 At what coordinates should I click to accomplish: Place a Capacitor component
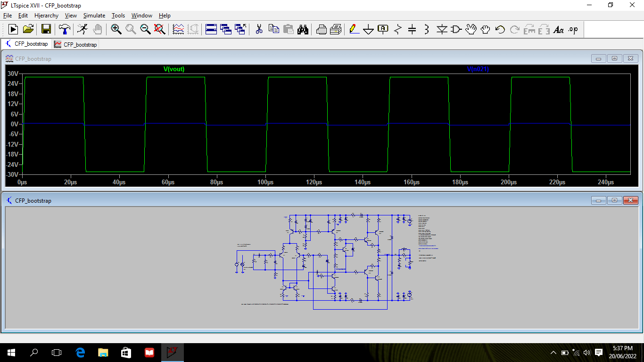(412, 29)
